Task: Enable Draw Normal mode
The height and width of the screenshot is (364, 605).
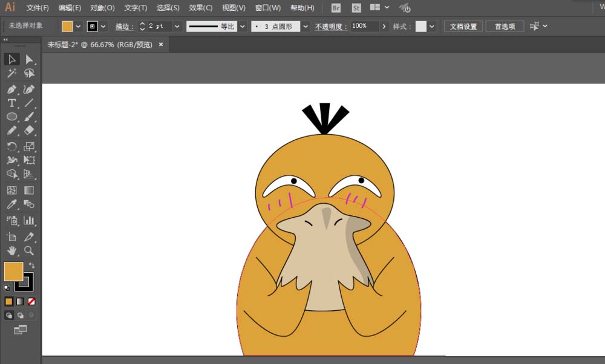Action: (9, 316)
